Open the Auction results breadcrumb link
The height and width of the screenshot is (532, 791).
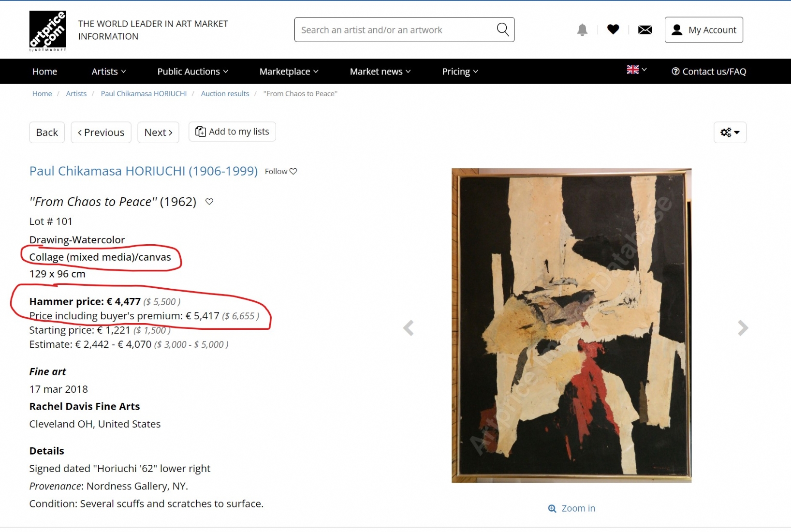[x=225, y=94]
